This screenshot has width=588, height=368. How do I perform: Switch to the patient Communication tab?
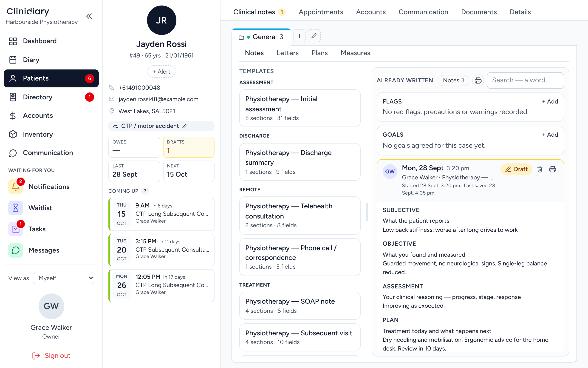click(423, 12)
